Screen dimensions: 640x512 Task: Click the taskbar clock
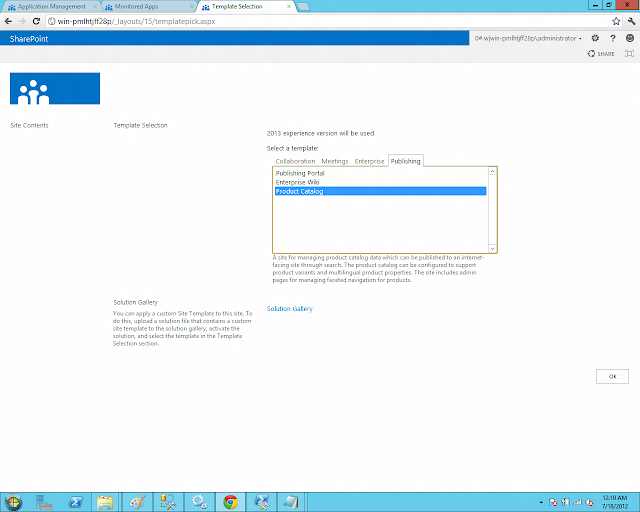[x=615, y=502]
